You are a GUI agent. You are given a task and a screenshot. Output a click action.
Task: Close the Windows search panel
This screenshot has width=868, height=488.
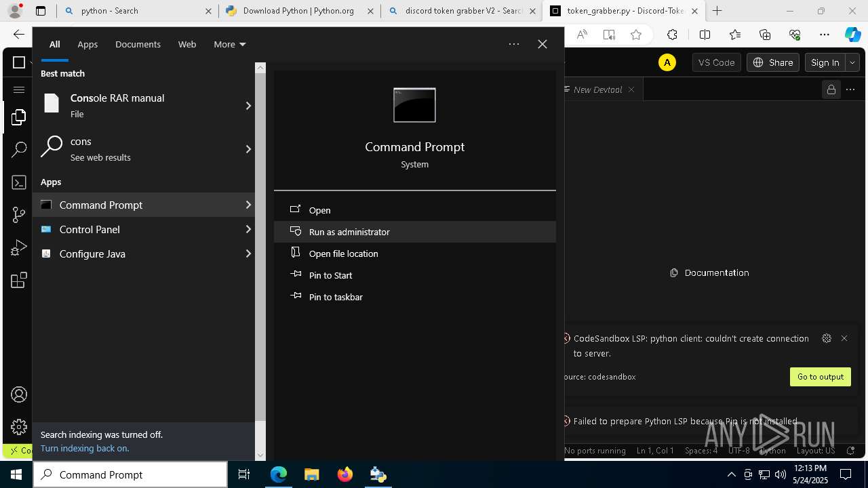click(x=542, y=44)
